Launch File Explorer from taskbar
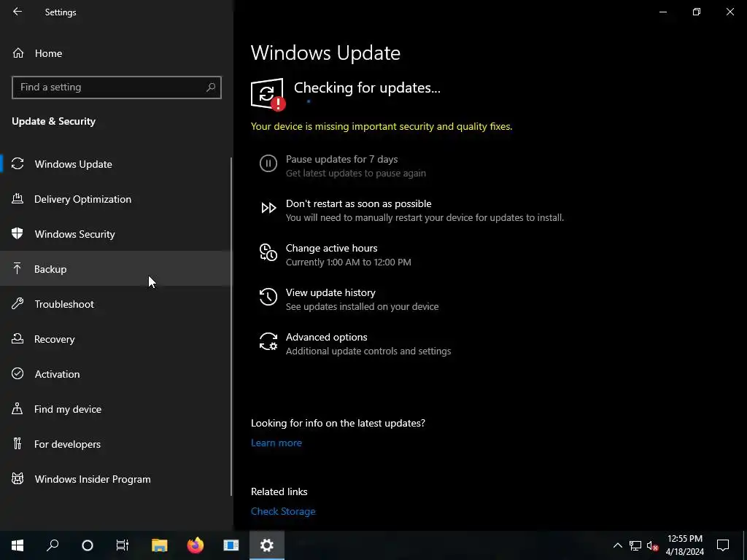 pyautogui.click(x=160, y=545)
